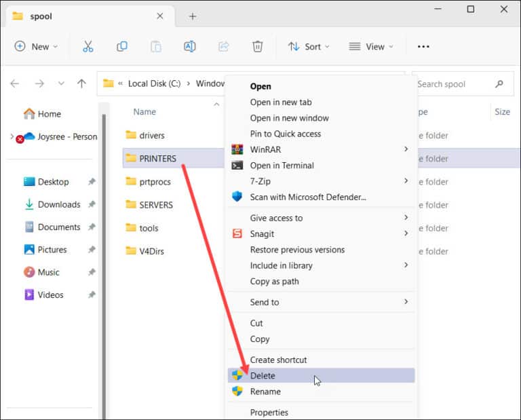
Task: Choose Scan with Microsoft Defender
Action: pos(321,197)
